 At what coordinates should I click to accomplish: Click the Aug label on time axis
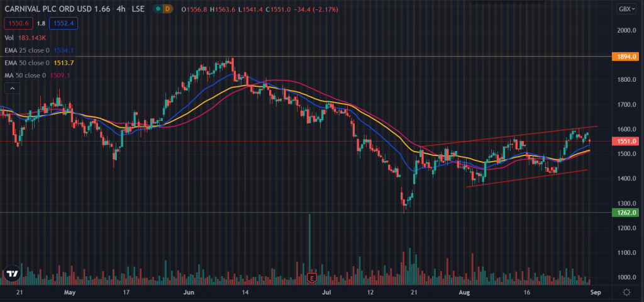click(x=465, y=293)
